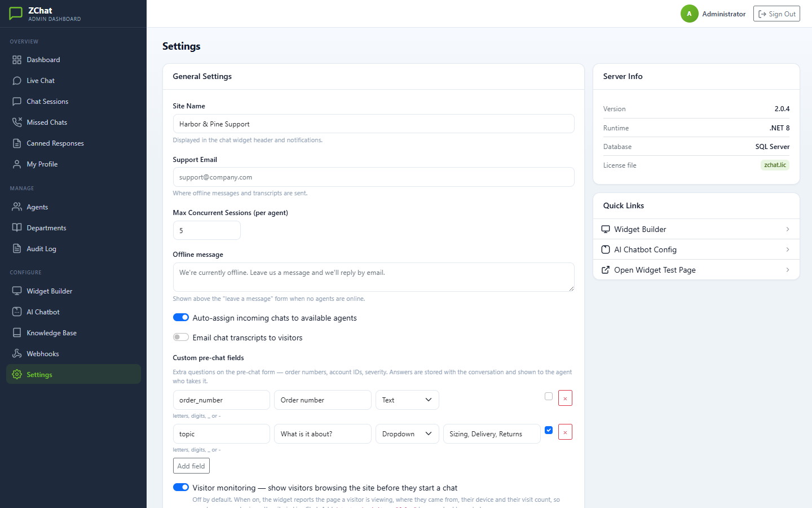Uncheck the required box for topic field
Screen dimensions: 812x508
click(549, 430)
